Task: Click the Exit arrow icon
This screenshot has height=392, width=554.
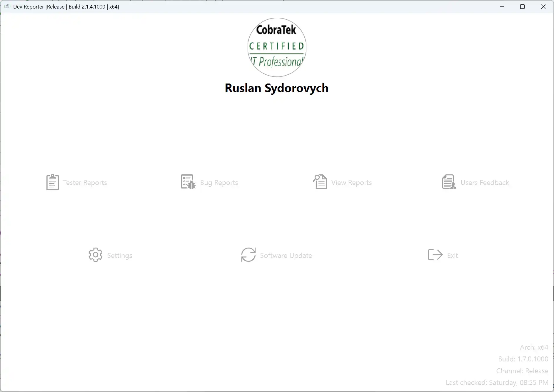Action: click(x=435, y=255)
